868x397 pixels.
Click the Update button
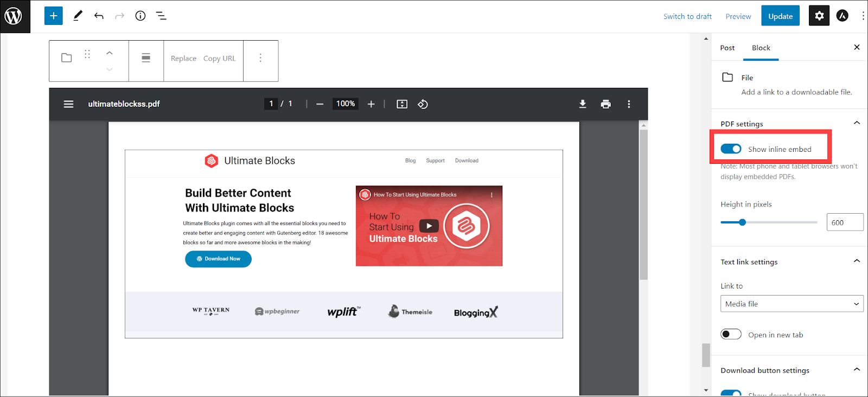780,16
